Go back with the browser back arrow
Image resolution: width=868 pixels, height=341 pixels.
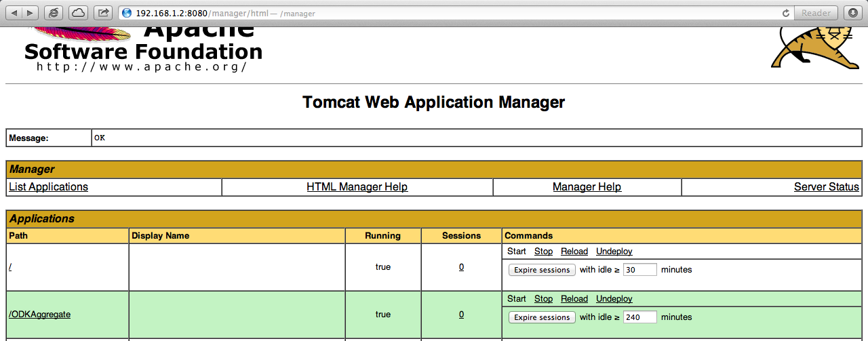coord(14,13)
